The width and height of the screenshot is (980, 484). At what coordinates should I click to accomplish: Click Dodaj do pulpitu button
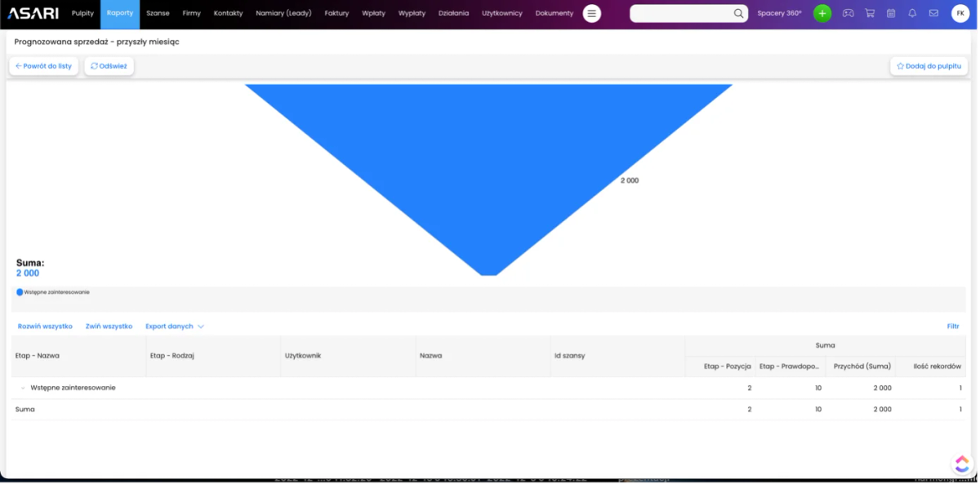point(929,66)
